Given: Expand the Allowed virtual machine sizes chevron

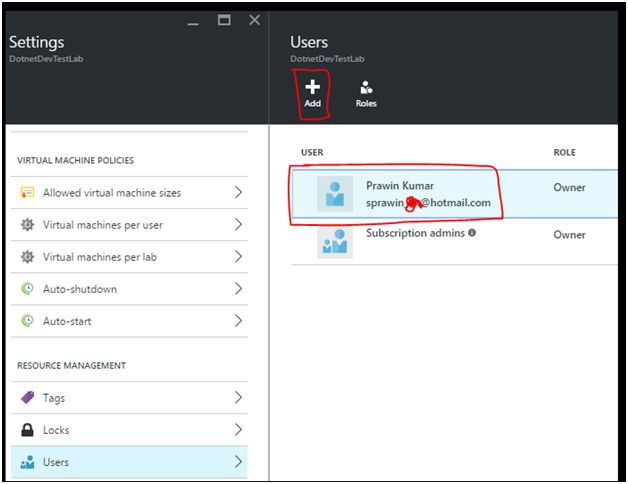Looking at the screenshot, I should click(x=238, y=193).
